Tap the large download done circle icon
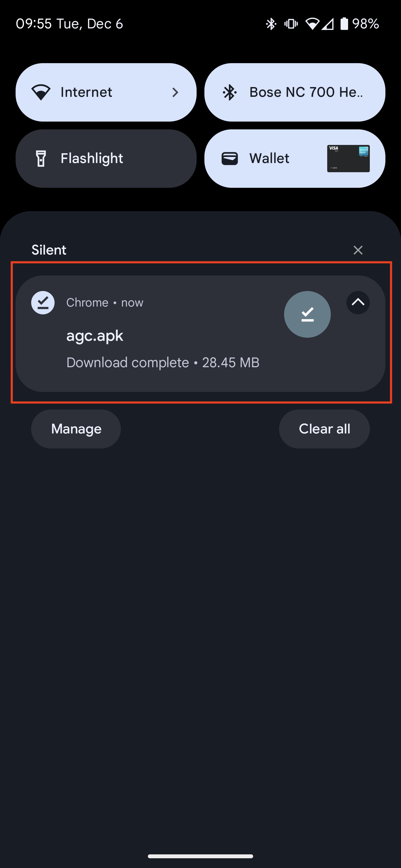The height and width of the screenshot is (868, 401). click(307, 314)
